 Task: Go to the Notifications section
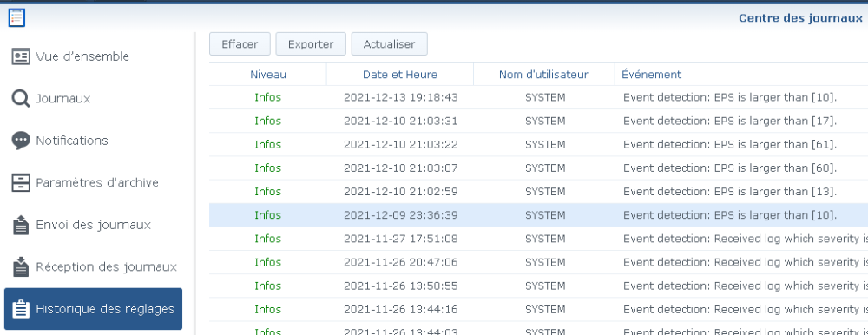pos(93,141)
